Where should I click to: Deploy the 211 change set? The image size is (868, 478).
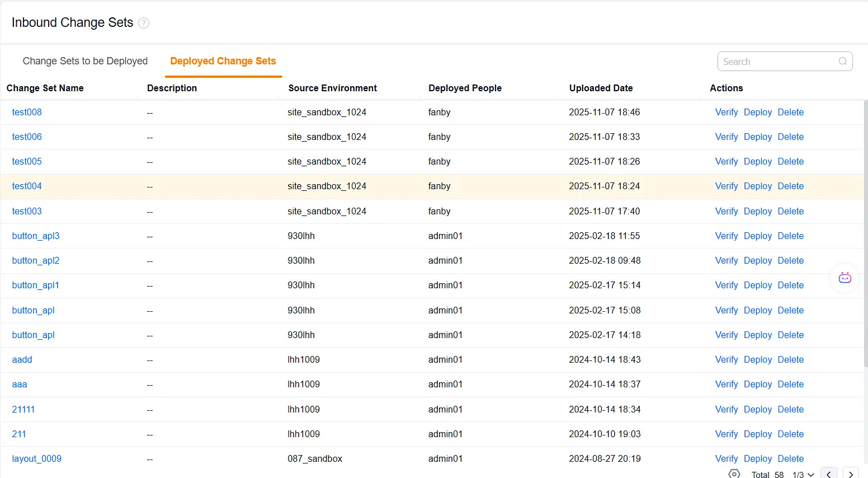[758, 434]
